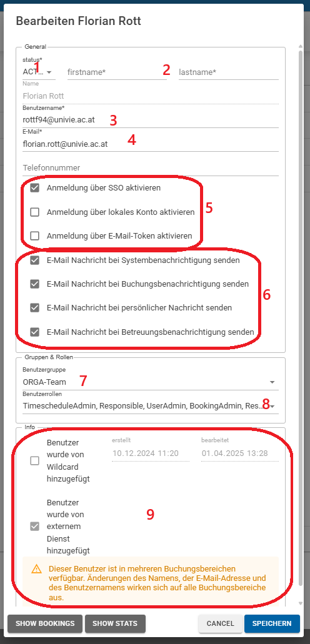Toggle E-Mail bei Systembenachrichtigung senden checkbox
The width and height of the screenshot is (310, 644).
pyautogui.click(x=35, y=260)
